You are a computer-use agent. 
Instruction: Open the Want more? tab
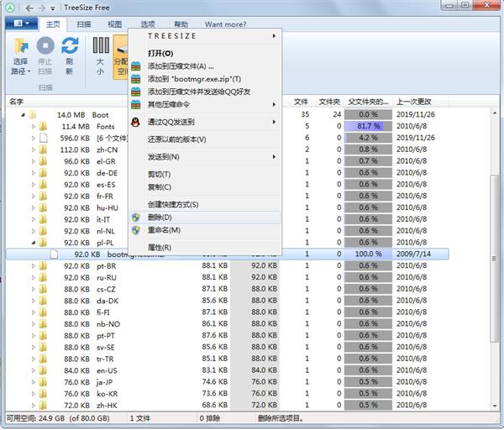(x=226, y=24)
